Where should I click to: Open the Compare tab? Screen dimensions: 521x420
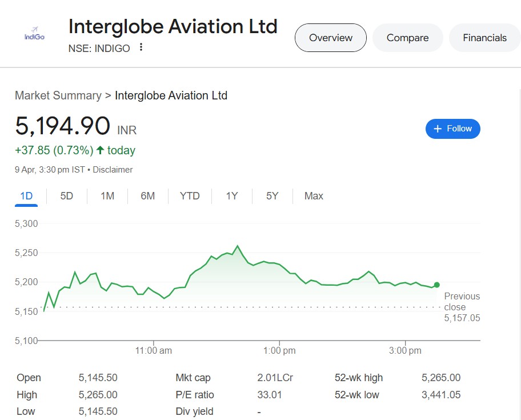tap(407, 38)
